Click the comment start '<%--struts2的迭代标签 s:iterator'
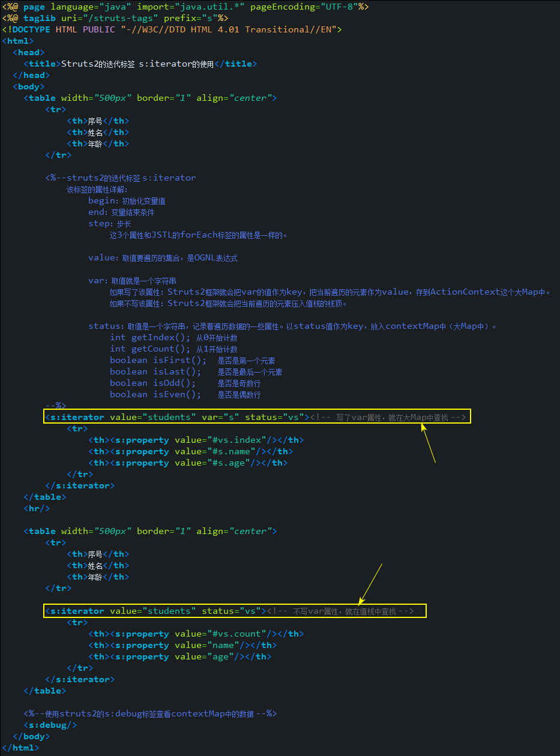The width and height of the screenshot is (560, 756). tap(121, 178)
